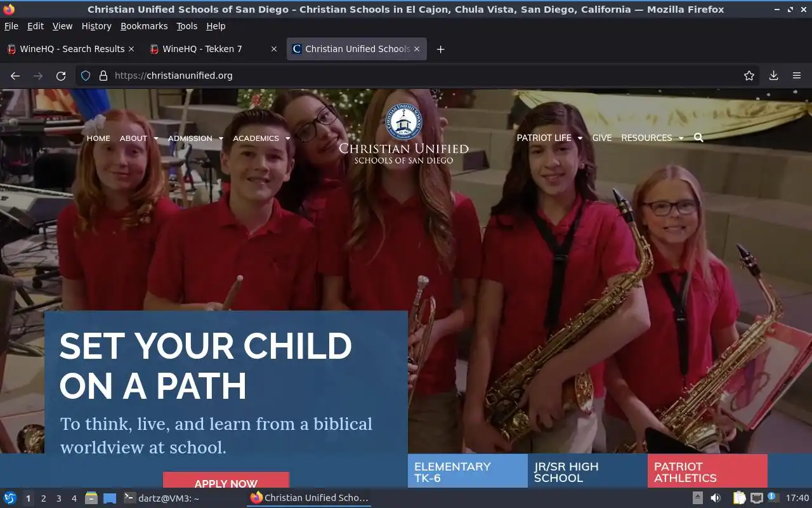This screenshot has width=812, height=508.
Task: View site security padlock info
Action: pyautogui.click(x=103, y=76)
